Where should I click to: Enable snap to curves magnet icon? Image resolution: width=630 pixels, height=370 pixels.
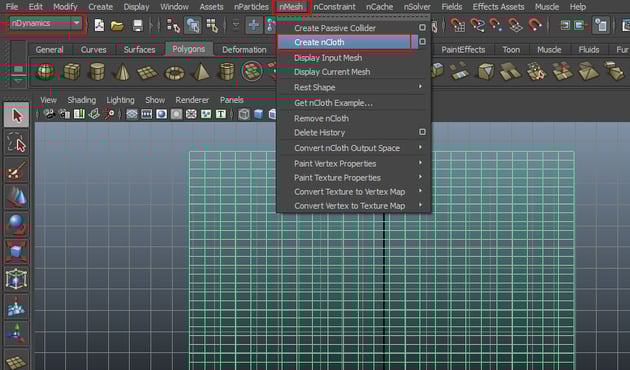click(477, 25)
